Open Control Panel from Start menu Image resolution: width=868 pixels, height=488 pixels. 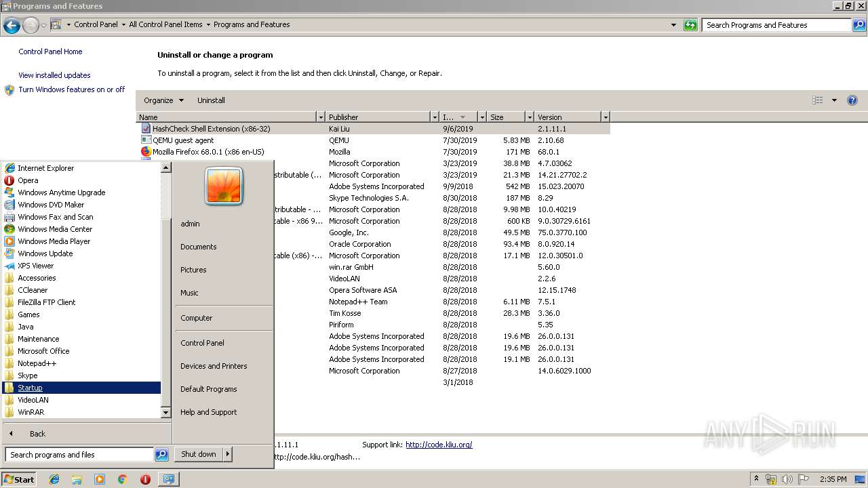pos(202,343)
